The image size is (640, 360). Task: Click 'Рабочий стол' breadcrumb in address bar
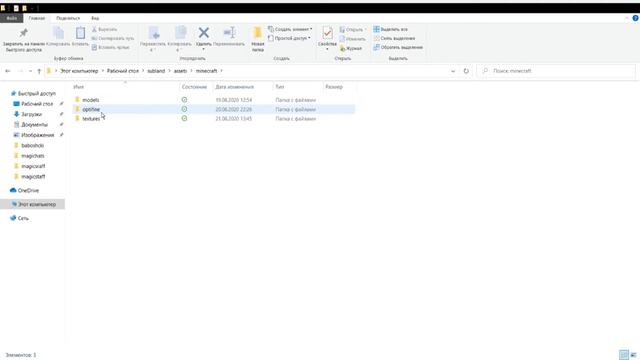123,71
